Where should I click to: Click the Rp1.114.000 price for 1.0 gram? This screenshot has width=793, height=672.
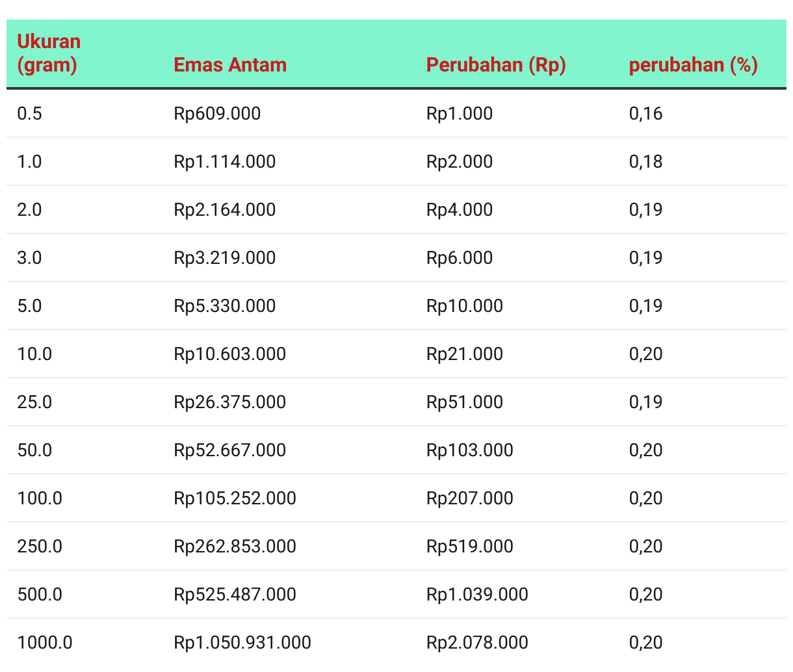[x=225, y=162]
